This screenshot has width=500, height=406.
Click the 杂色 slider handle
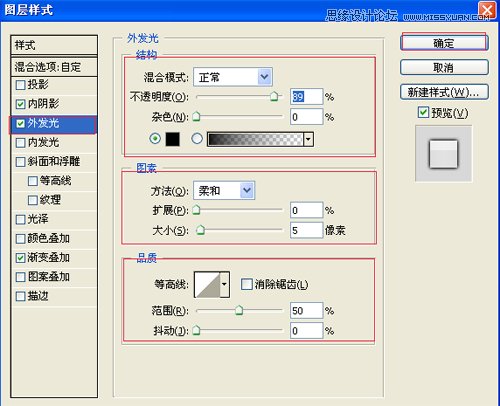point(196,116)
